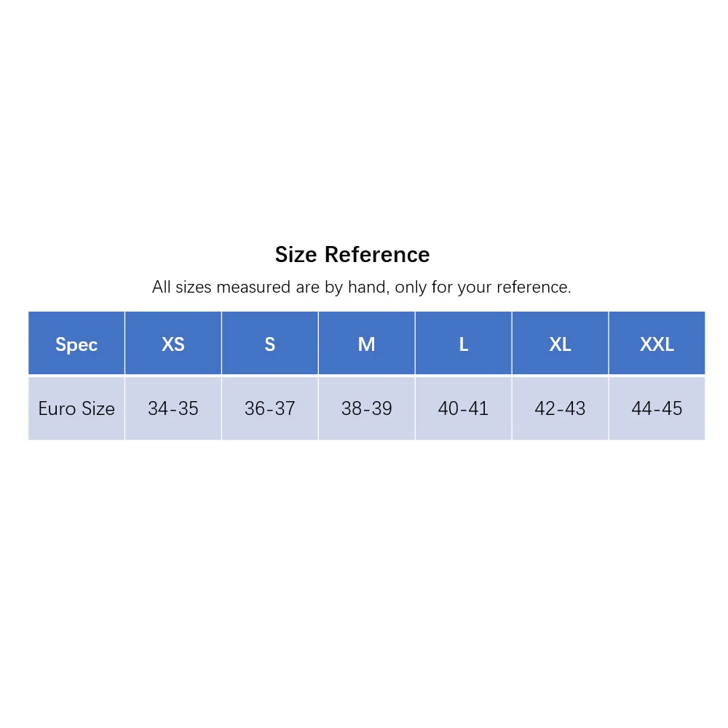Screen dimensions: 728x728
Task: Select the L column header
Action: point(463,343)
